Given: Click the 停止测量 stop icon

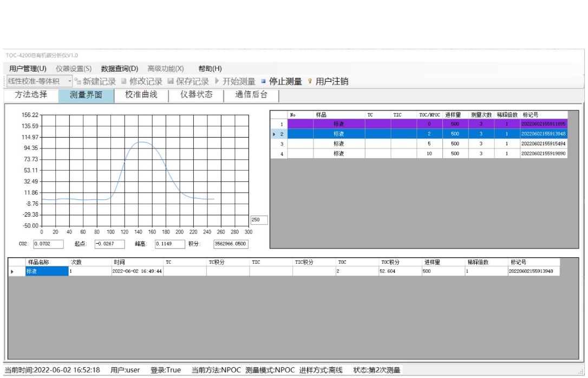Looking at the screenshot, I should point(263,81).
